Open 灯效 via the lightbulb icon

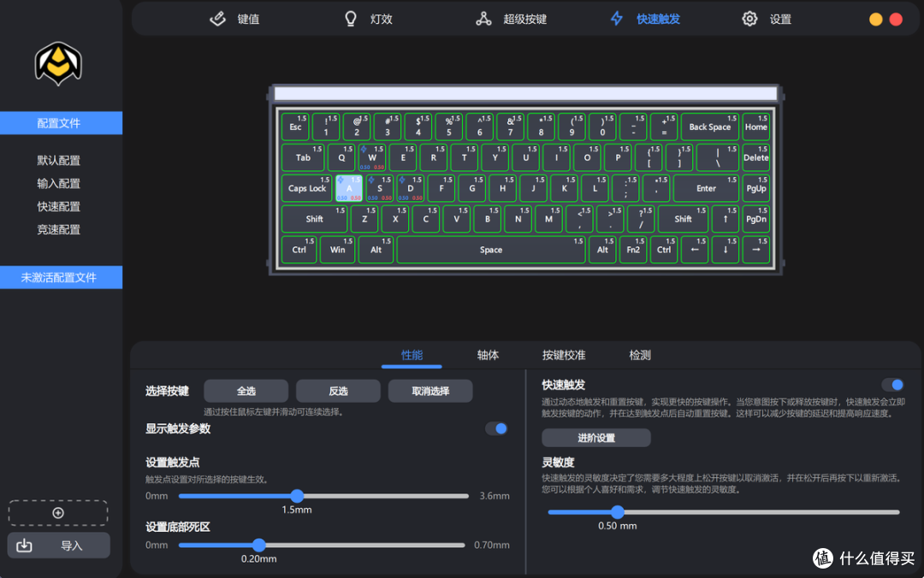pos(351,18)
